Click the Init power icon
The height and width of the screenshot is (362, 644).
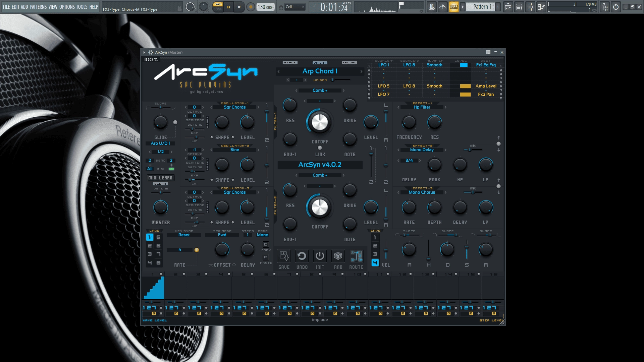coord(320,256)
